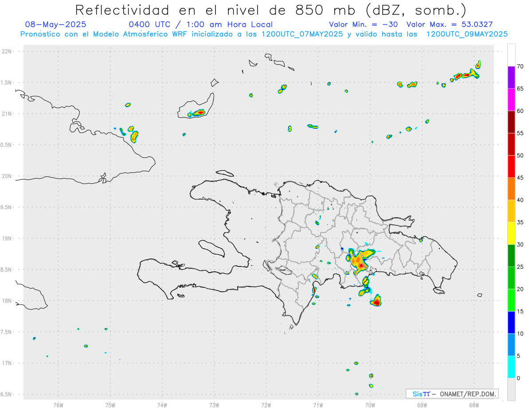Click the colorbar value label '30'
This screenshot has height=411, width=532.
[x=520, y=245]
